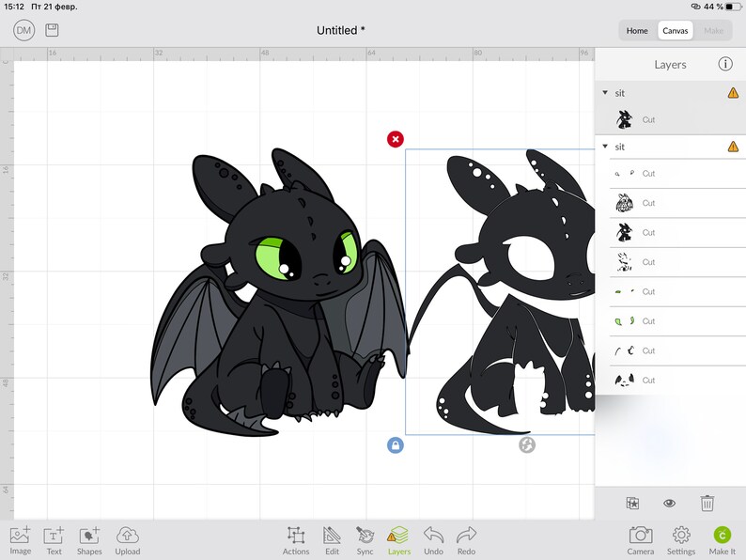Open the Settings gear
Viewport: 746px width, 560px height.
click(681, 540)
